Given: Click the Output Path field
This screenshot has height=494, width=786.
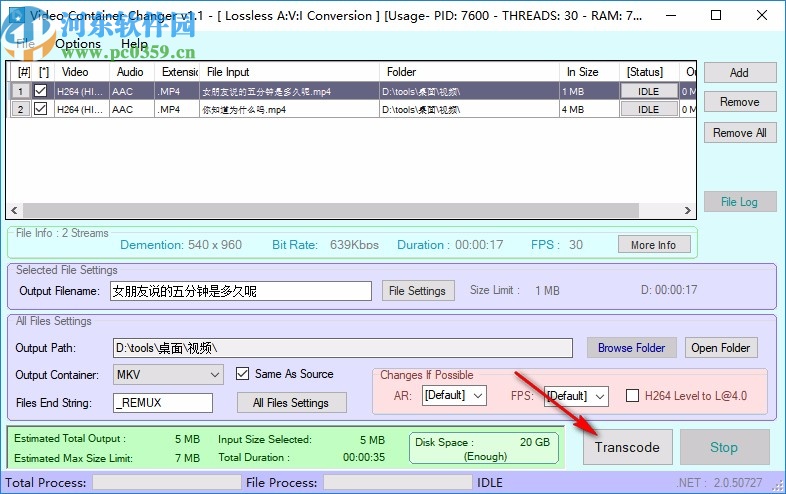Looking at the screenshot, I should click(x=343, y=348).
